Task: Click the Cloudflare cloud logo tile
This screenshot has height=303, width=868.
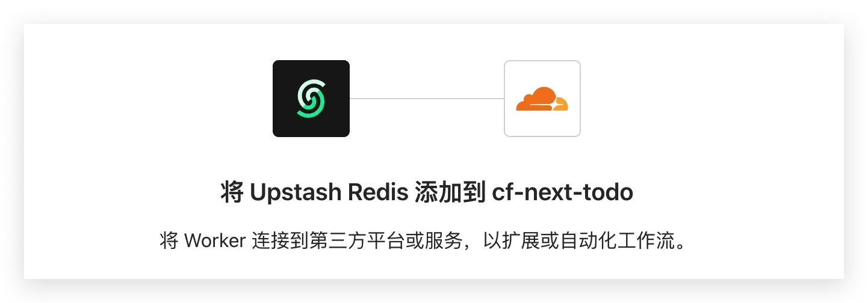Action: (542, 99)
